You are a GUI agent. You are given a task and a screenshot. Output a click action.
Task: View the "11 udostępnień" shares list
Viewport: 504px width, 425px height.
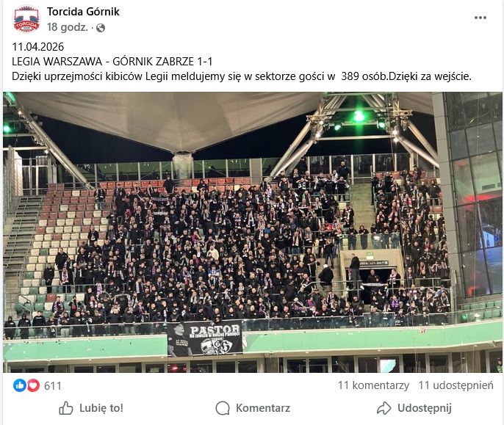click(456, 385)
